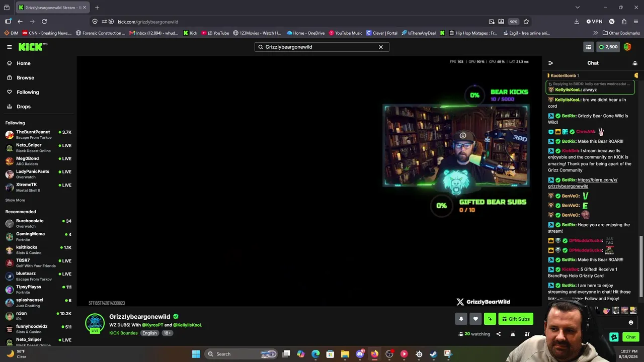
Task: Open browser downloads panel
Action: 577,22
